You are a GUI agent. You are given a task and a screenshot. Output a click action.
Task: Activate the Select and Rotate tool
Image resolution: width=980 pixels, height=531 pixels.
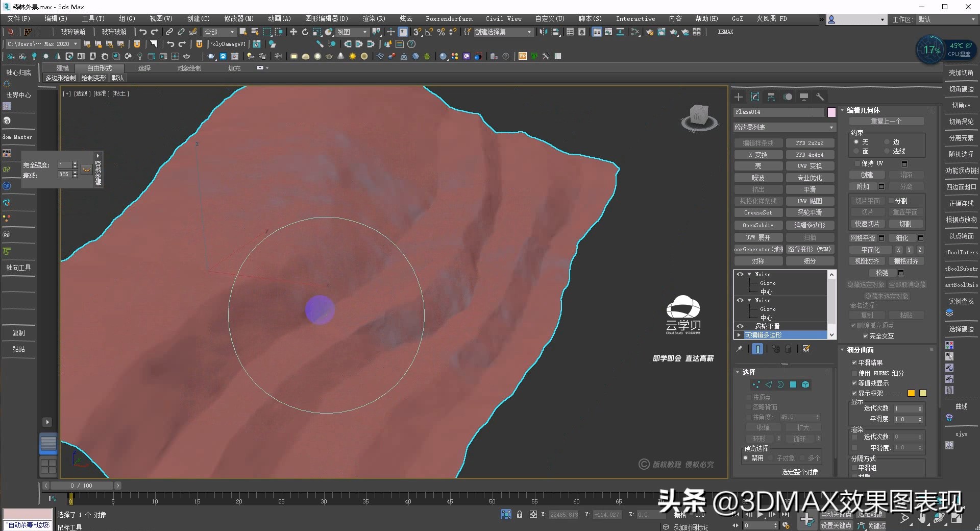305,32
